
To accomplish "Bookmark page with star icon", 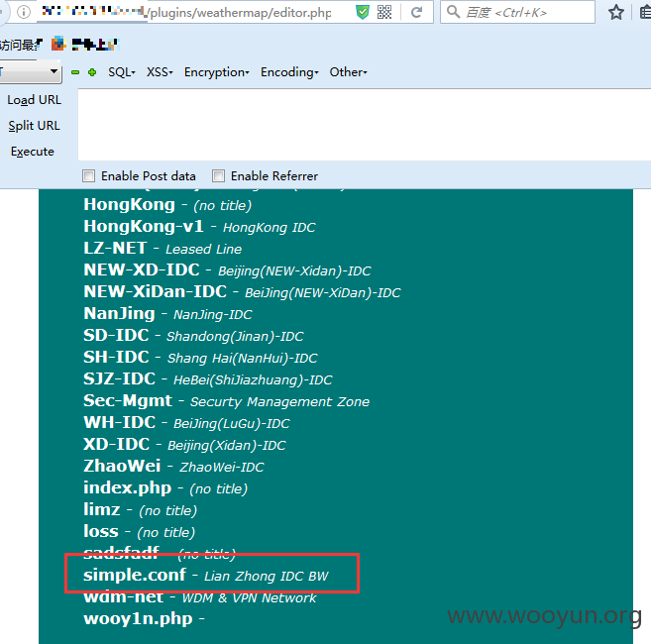I will (616, 12).
